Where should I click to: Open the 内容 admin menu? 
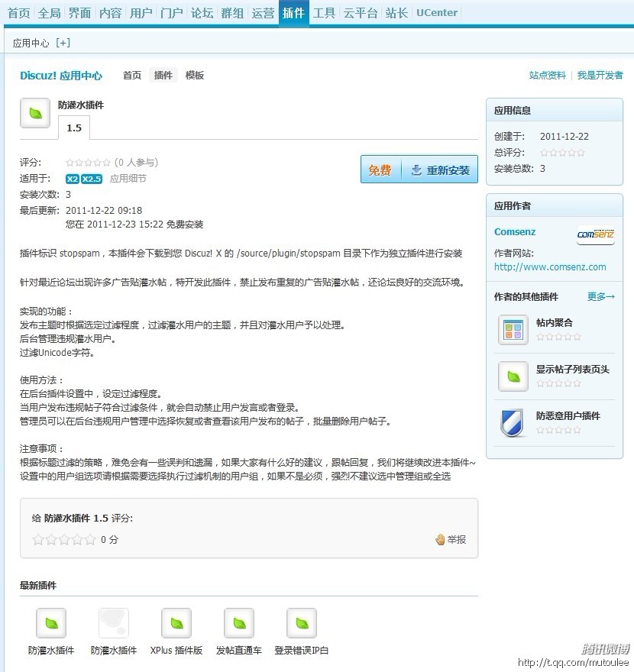(110, 13)
